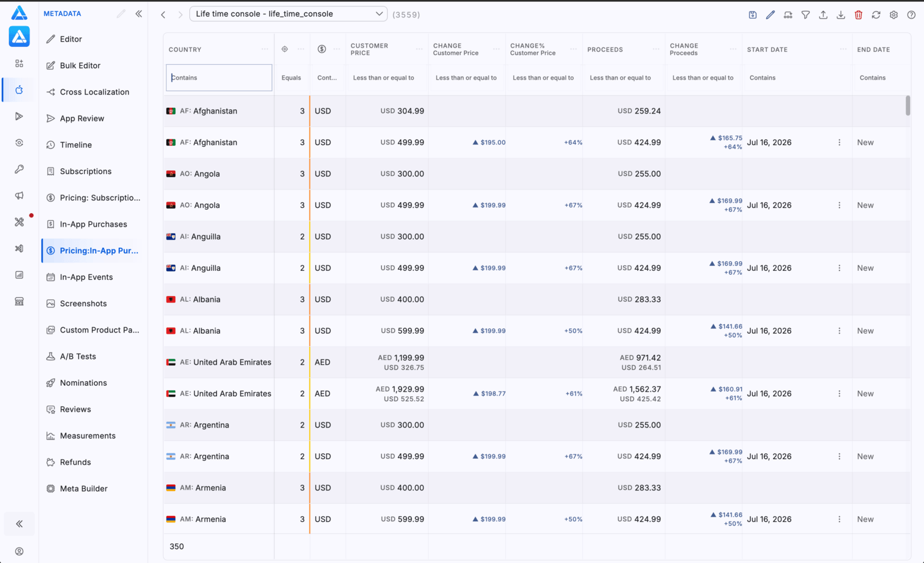Click the red trash delete icon
This screenshot has width=924, height=563.
tap(859, 15)
